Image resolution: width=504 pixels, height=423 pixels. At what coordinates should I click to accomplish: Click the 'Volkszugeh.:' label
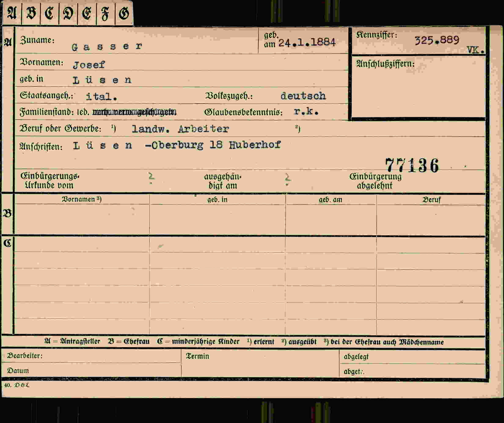(x=229, y=96)
